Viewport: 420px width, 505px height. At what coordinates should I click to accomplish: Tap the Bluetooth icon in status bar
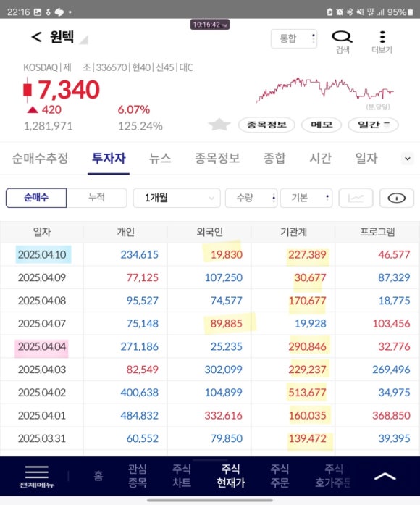pos(350,12)
